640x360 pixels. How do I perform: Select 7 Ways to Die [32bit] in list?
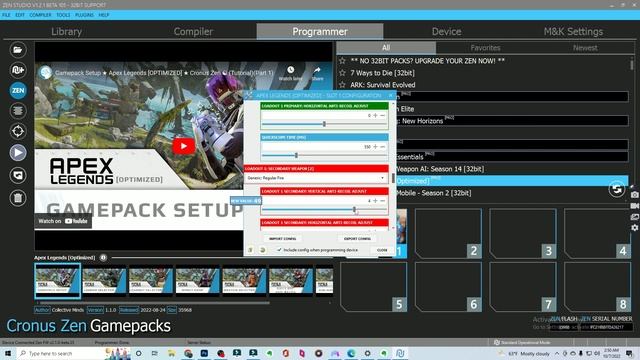coord(382,73)
